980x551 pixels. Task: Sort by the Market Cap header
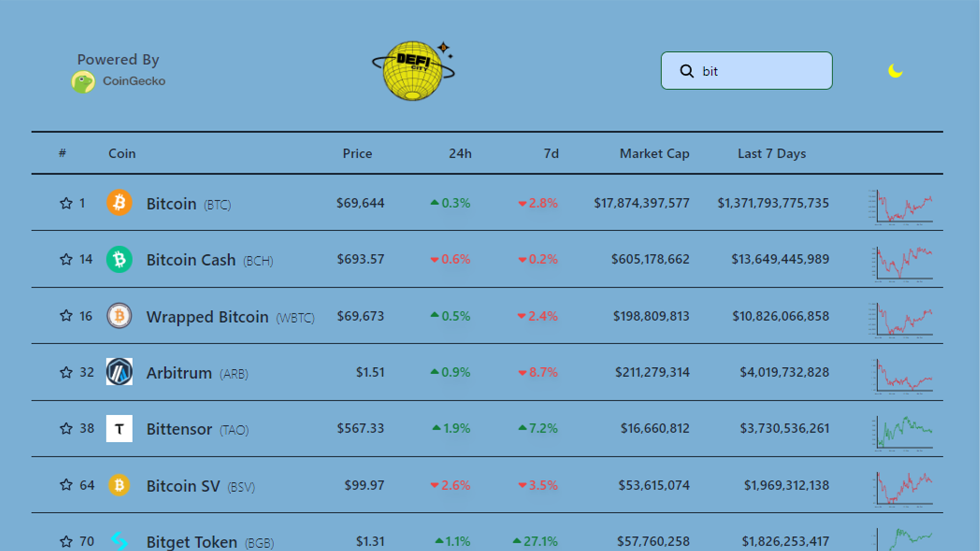pyautogui.click(x=655, y=153)
